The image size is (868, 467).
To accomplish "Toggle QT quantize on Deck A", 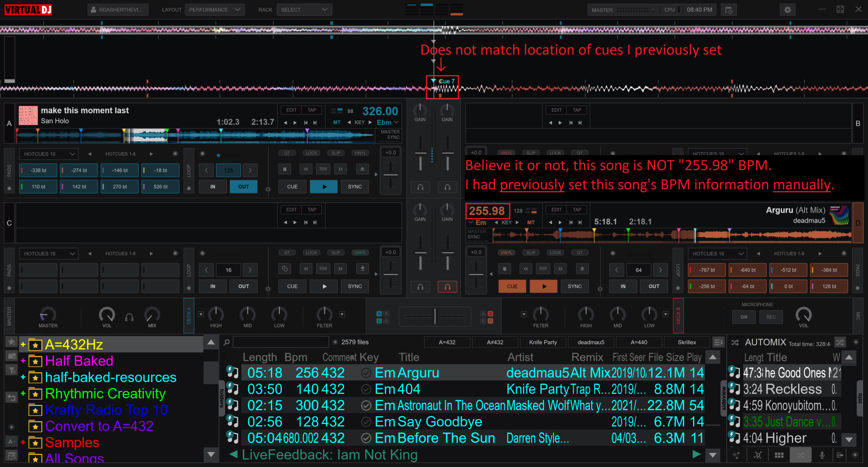I will [287, 153].
